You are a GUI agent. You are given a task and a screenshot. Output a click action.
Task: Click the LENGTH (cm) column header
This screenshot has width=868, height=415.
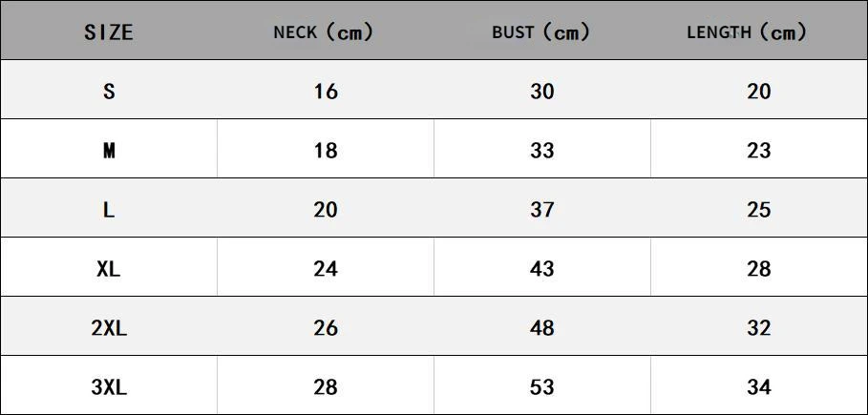tap(748, 32)
